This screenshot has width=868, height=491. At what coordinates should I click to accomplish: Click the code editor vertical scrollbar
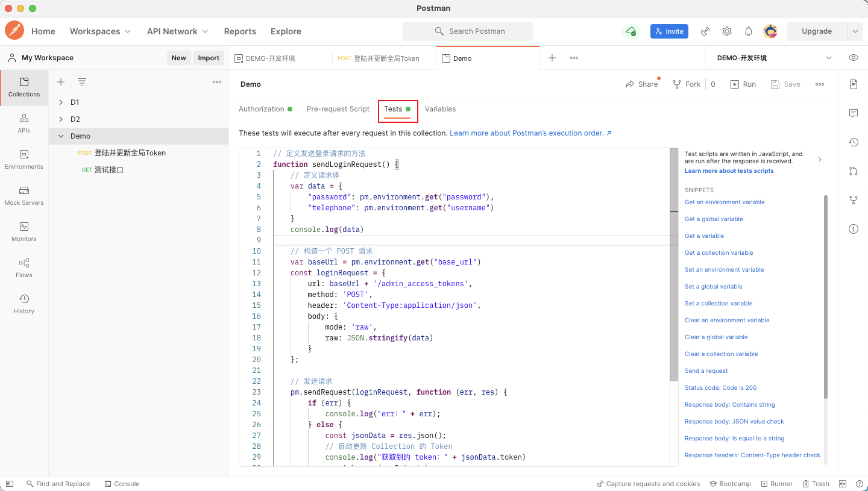(674, 265)
